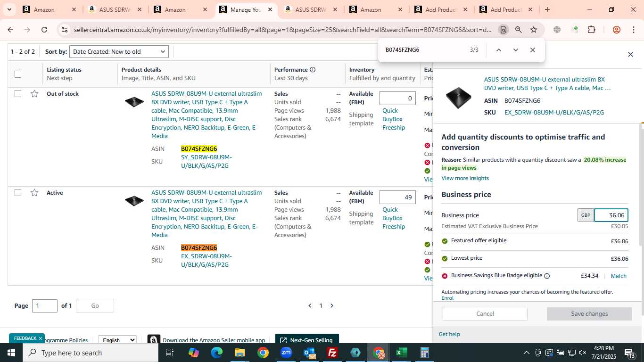Edit the quantity field showing 0
Screen dimensions: 644x362
[397, 99]
